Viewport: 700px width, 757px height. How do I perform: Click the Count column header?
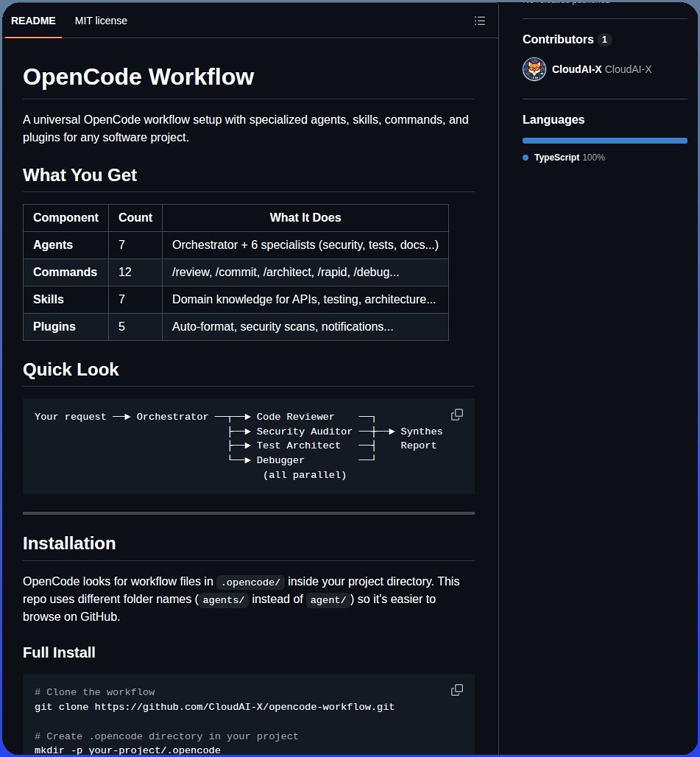click(x=135, y=218)
